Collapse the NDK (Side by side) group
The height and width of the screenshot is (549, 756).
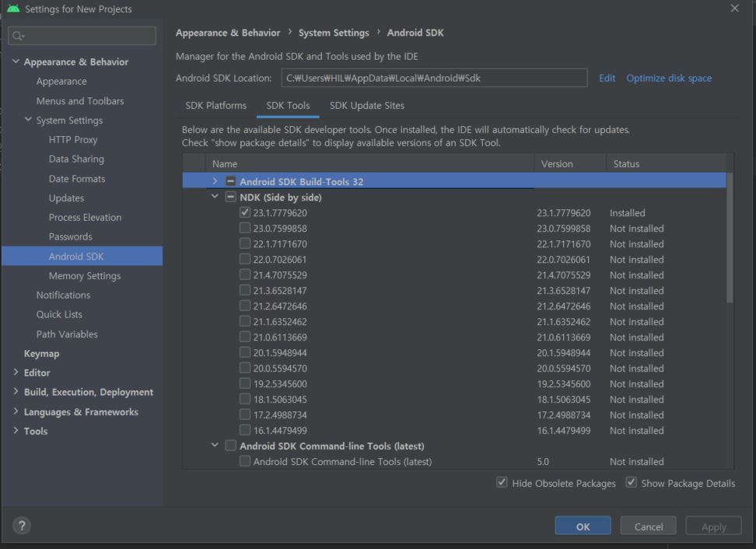(215, 196)
